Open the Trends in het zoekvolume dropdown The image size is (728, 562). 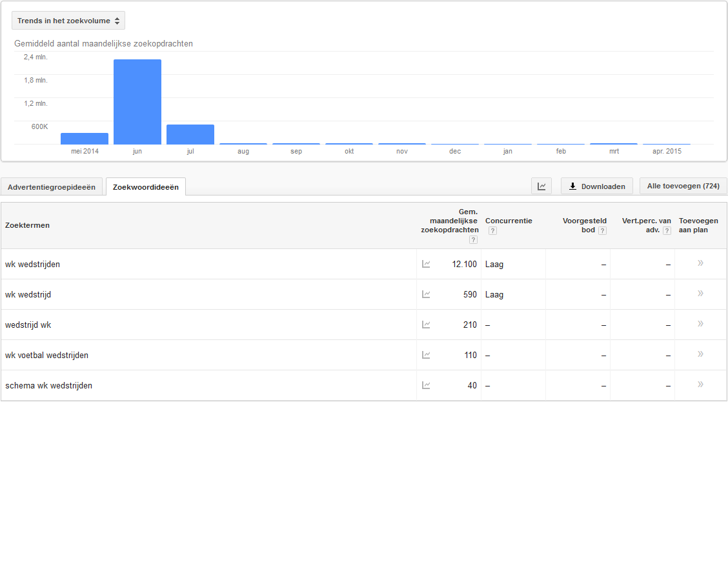(x=68, y=21)
